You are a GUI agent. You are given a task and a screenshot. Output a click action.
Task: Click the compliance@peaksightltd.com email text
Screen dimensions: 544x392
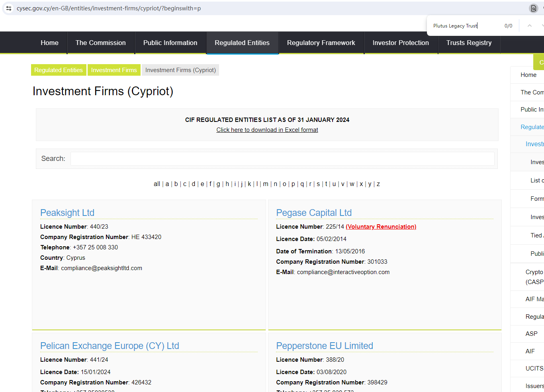pos(102,268)
